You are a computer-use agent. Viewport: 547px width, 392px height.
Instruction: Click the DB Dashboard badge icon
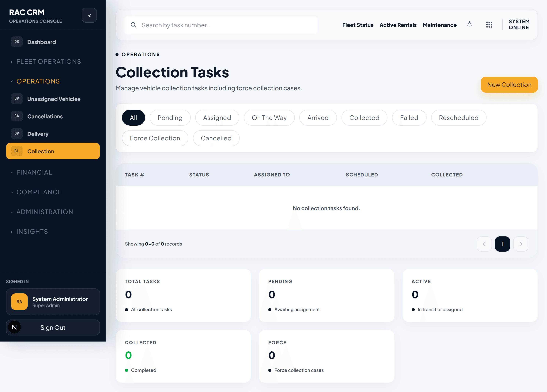[x=17, y=42]
